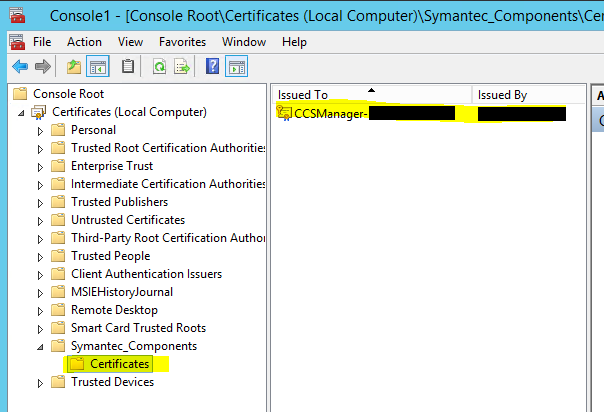Expand the Trusted Devices node

point(40,382)
